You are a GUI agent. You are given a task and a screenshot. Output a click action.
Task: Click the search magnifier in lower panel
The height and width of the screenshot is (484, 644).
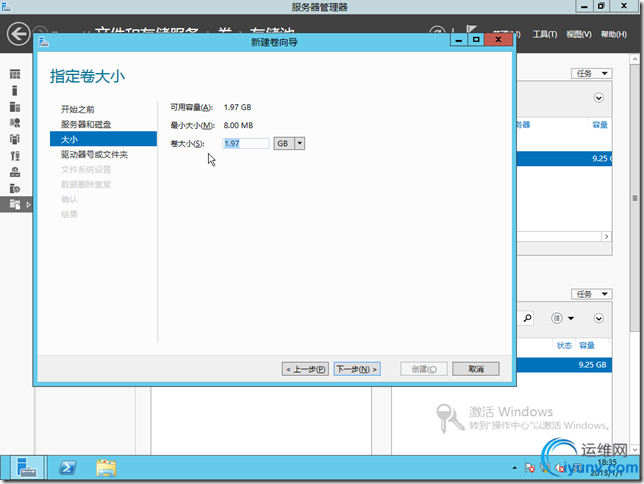[x=527, y=318]
